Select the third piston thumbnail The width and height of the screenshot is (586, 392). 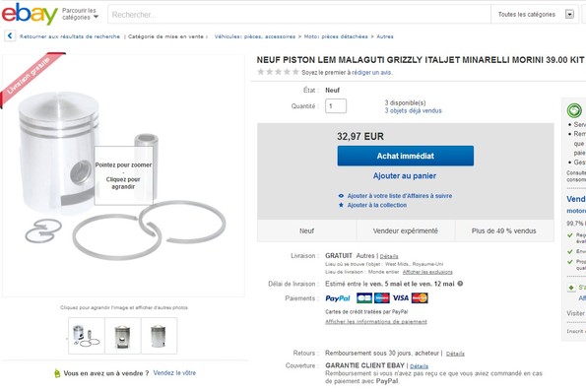(159, 336)
